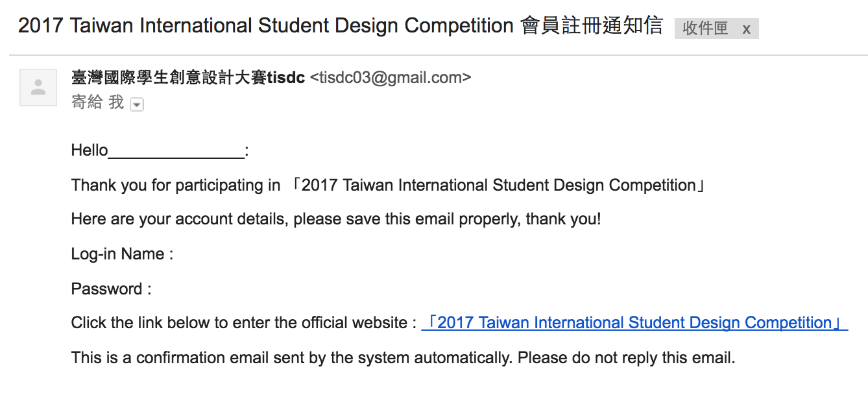Click the word Hello in the greeting
Viewport: 868px width, 406px height.
click(x=90, y=151)
